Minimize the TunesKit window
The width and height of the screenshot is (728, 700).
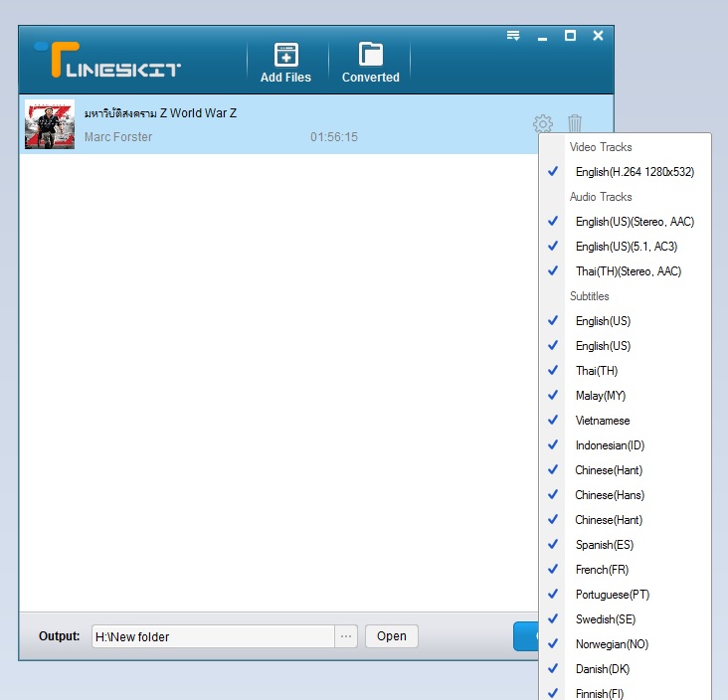pyautogui.click(x=542, y=37)
